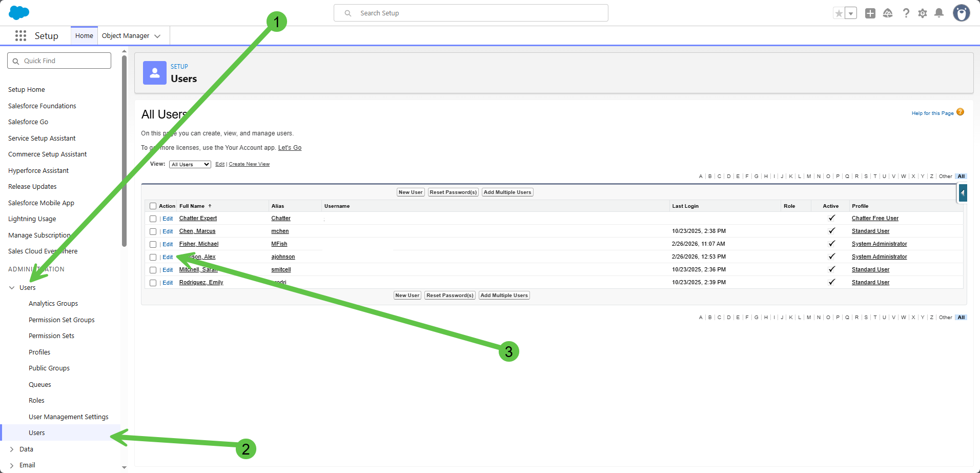
Task: Open the Trailhead guidance icon
Action: [x=888, y=13]
